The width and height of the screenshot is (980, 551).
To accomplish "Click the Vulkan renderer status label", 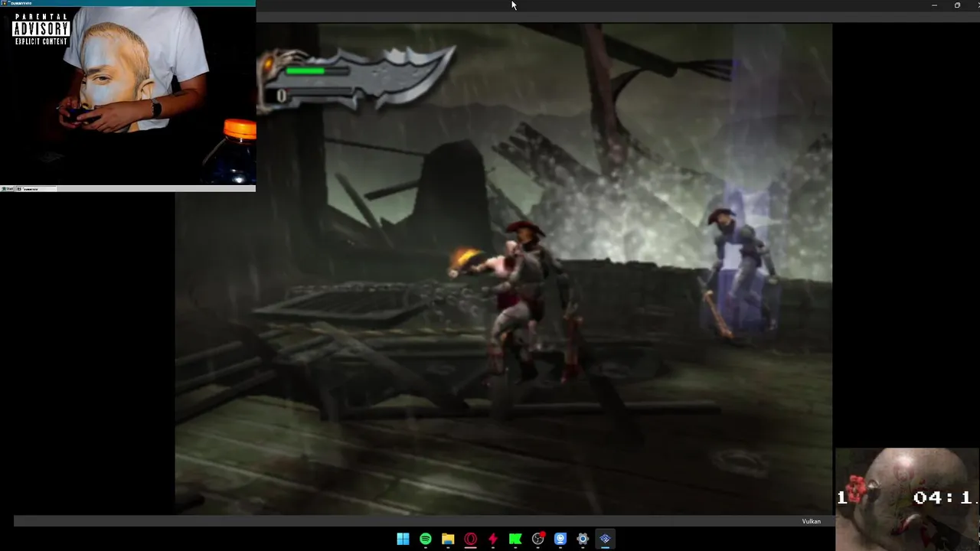I will pos(811,521).
